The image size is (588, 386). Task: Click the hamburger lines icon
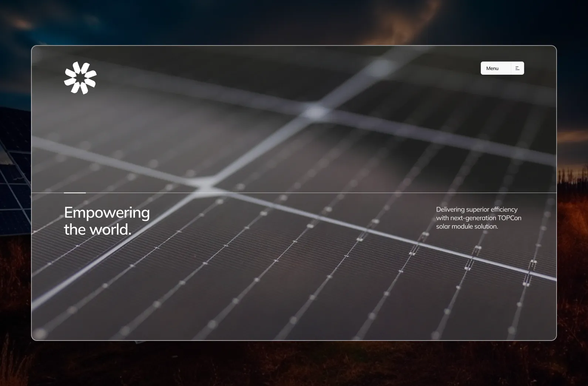point(517,68)
